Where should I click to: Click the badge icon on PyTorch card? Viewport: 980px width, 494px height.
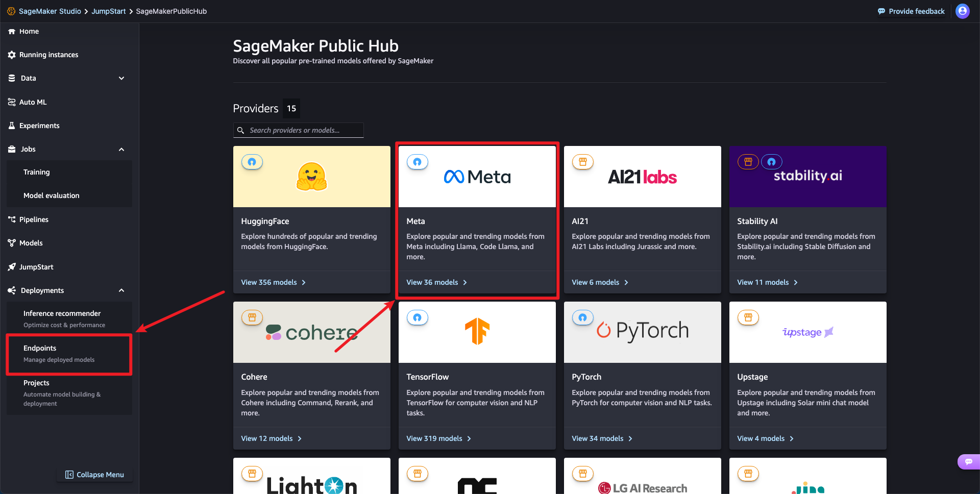[583, 317]
